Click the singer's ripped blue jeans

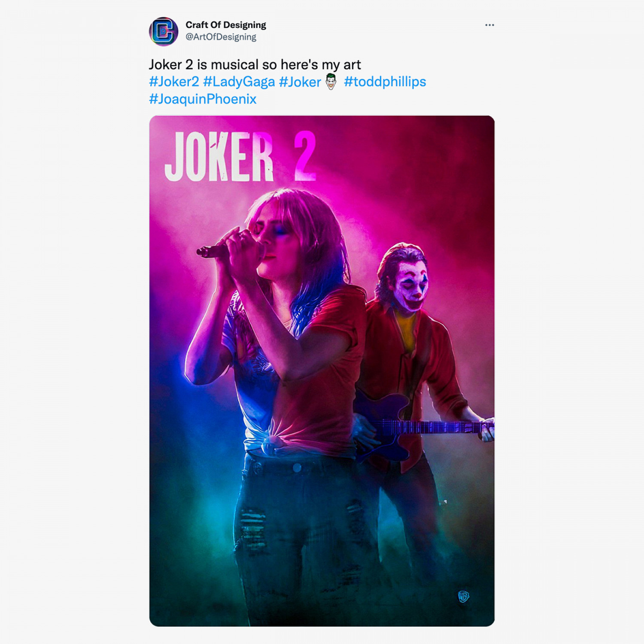click(296, 528)
